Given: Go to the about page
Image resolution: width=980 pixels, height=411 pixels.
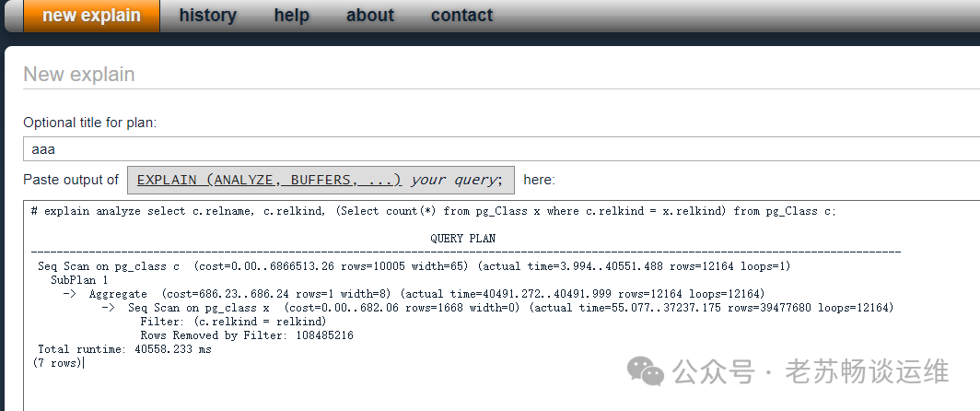Looking at the screenshot, I should [369, 16].
